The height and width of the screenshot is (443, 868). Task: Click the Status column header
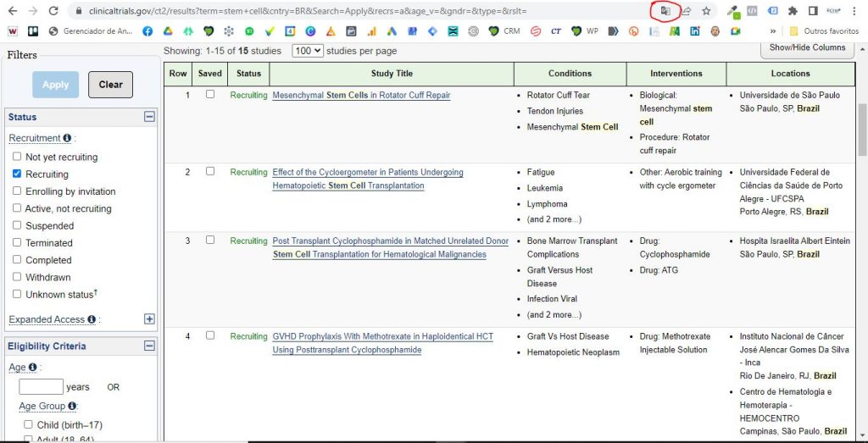tap(248, 74)
